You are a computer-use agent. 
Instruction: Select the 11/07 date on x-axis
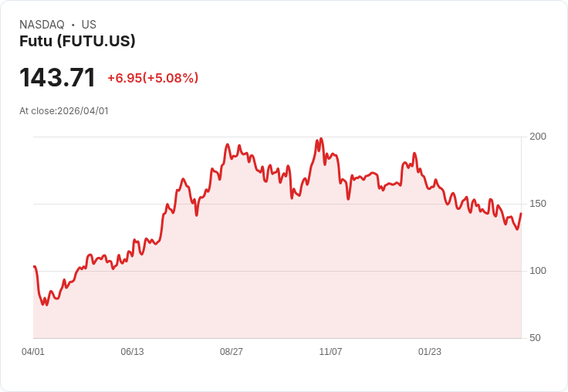[330, 352]
